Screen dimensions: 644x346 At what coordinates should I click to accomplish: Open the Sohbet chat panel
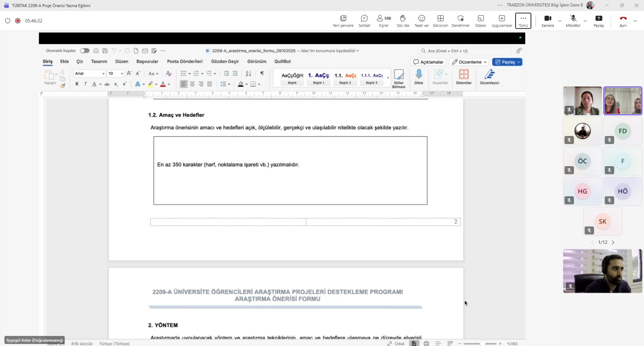click(x=364, y=21)
